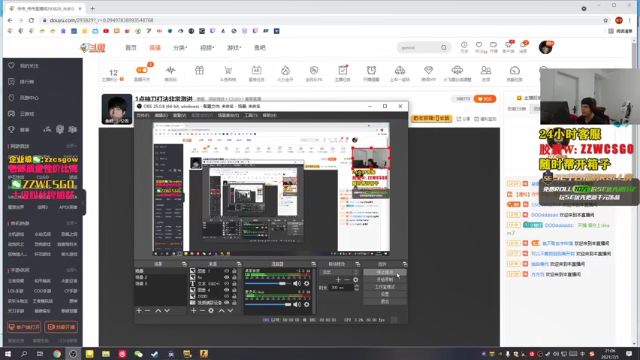
Task: Expand 全部 link beside 单机热游 section
Action: click(x=71, y=223)
